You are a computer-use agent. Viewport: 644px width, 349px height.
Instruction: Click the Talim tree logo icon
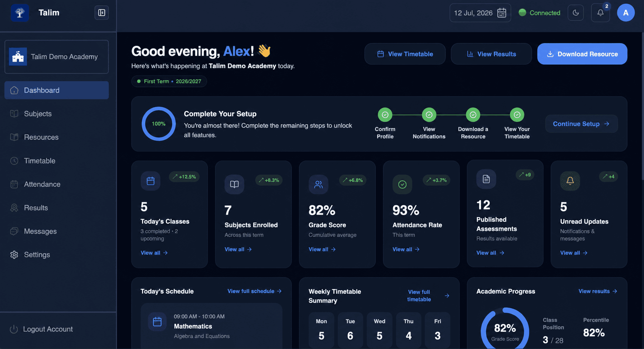pyautogui.click(x=20, y=13)
